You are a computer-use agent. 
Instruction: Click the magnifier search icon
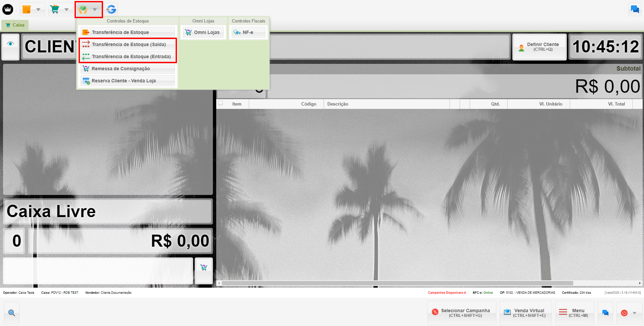pyautogui.click(x=12, y=313)
